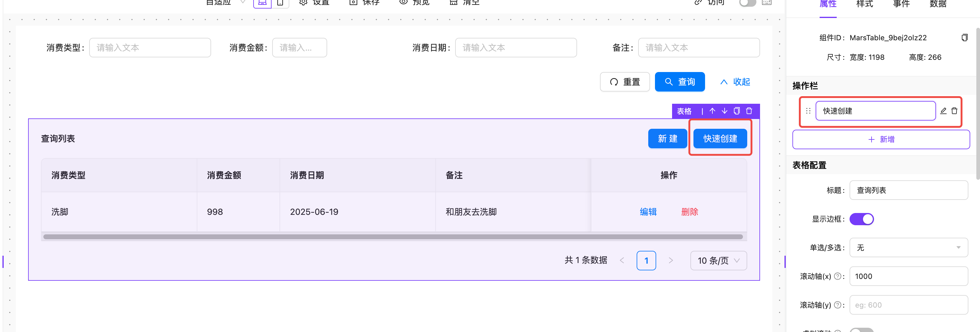The width and height of the screenshot is (980, 332).
Task: Click the 新 建 button in table header
Action: (667, 139)
